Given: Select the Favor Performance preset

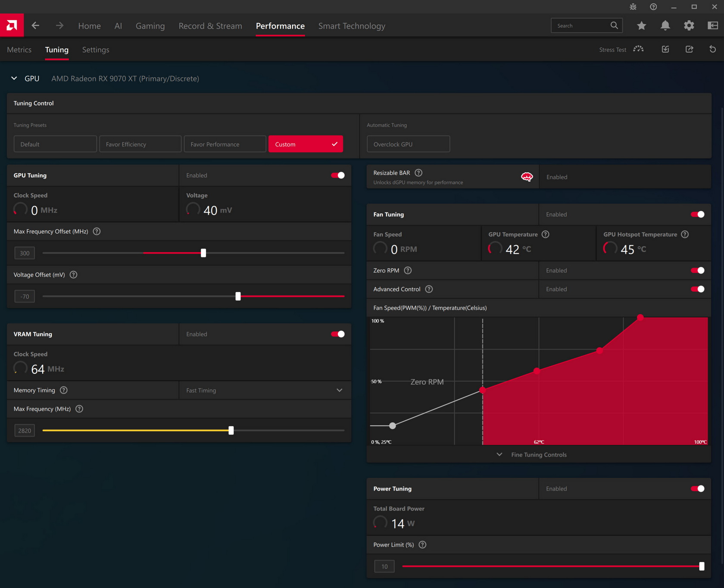Looking at the screenshot, I should [x=225, y=144].
